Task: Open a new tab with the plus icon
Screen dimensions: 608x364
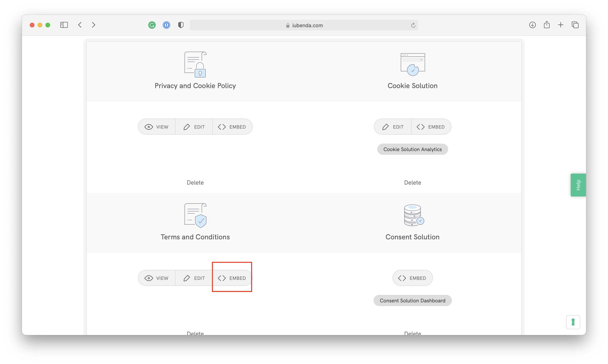Action: [561, 25]
